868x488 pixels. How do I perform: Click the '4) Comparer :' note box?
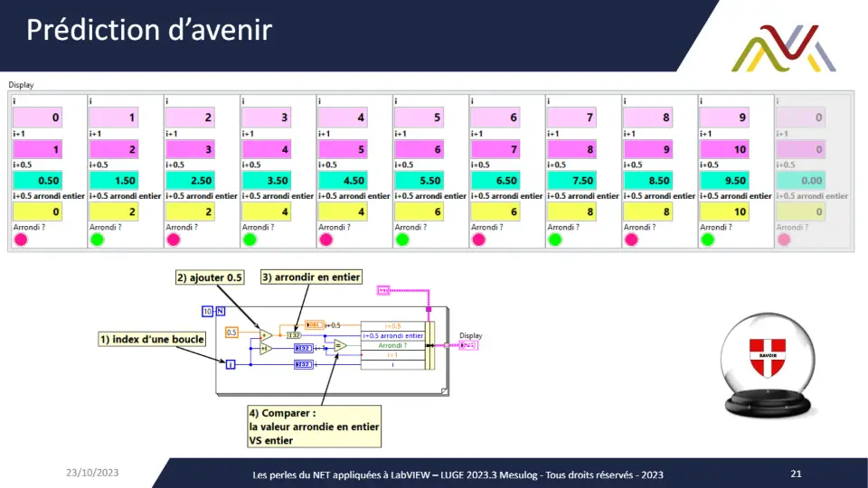pos(314,427)
